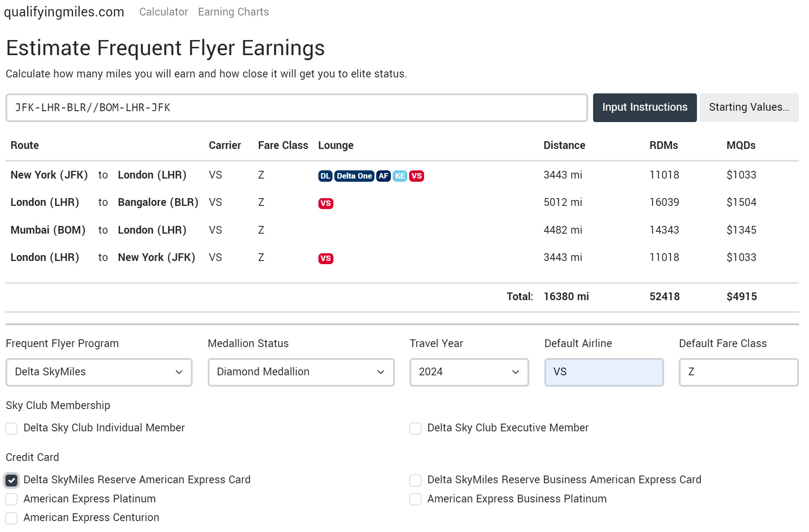
Task: Open the Frequent Flyer Program dropdown
Action: [99, 372]
